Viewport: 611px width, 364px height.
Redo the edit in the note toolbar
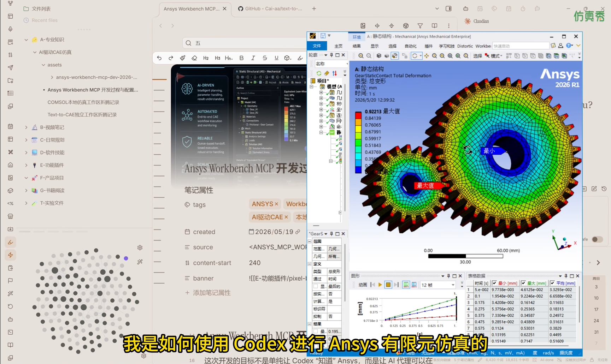(171, 58)
